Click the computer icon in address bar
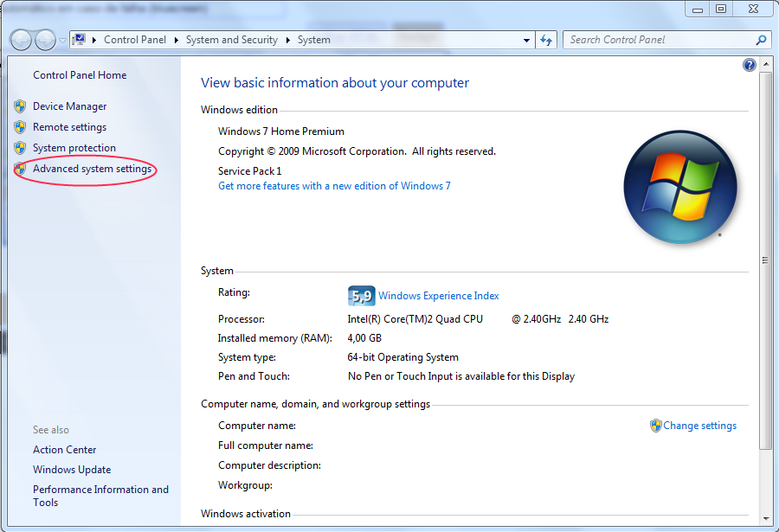 click(79, 39)
